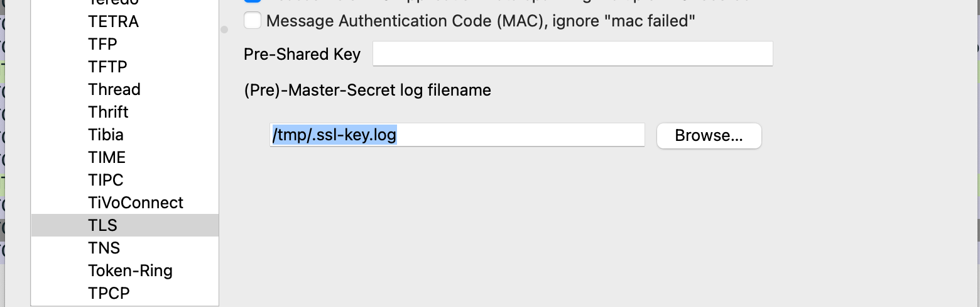Open TFTP protocol preferences
The height and width of the screenshot is (307, 980).
point(107,67)
